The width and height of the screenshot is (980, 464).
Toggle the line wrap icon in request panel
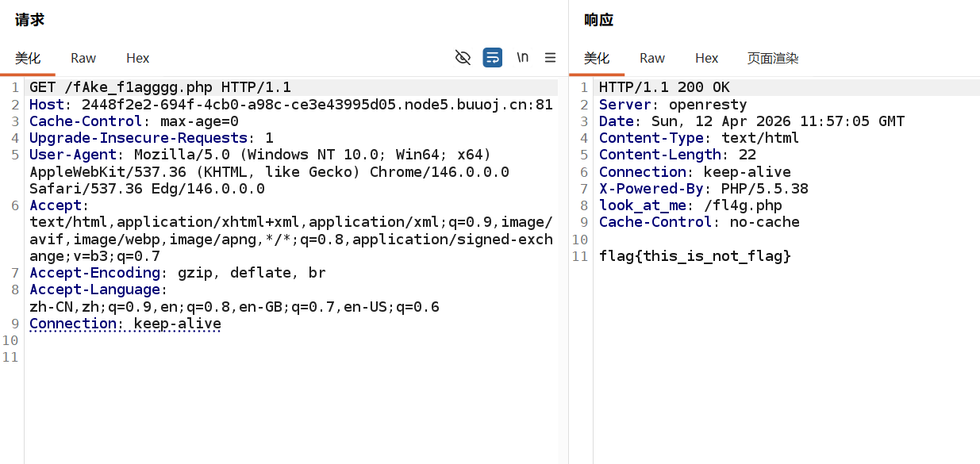point(493,57)
